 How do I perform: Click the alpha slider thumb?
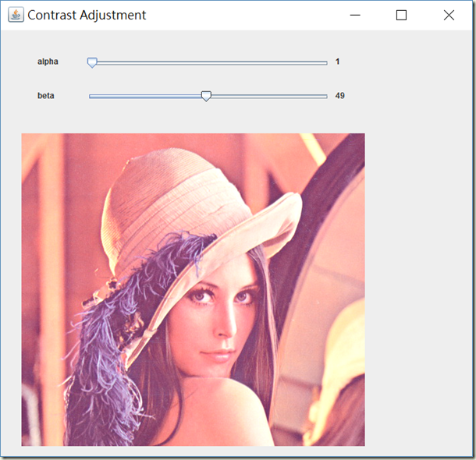(x=92, y=62)
